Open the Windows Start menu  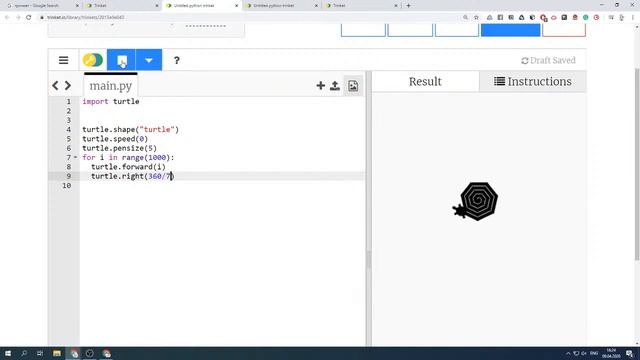pos(8,353)
